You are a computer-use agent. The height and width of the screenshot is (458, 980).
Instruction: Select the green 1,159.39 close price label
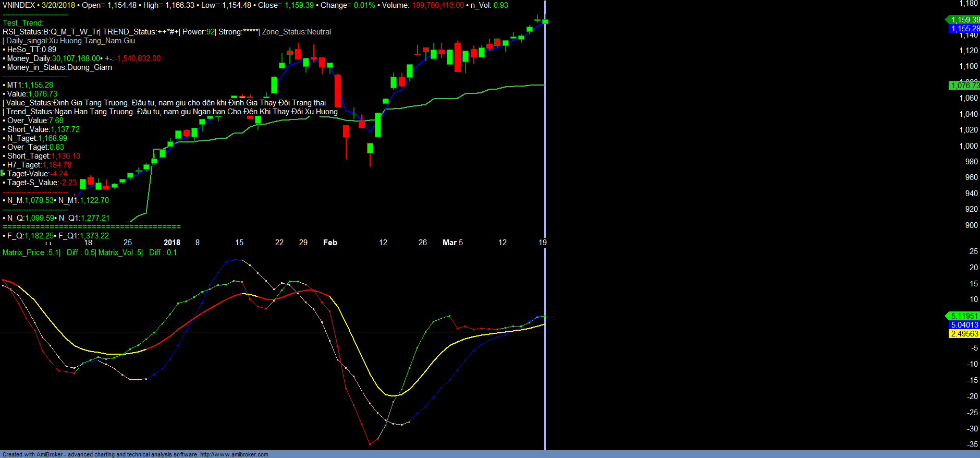[964, 20]
